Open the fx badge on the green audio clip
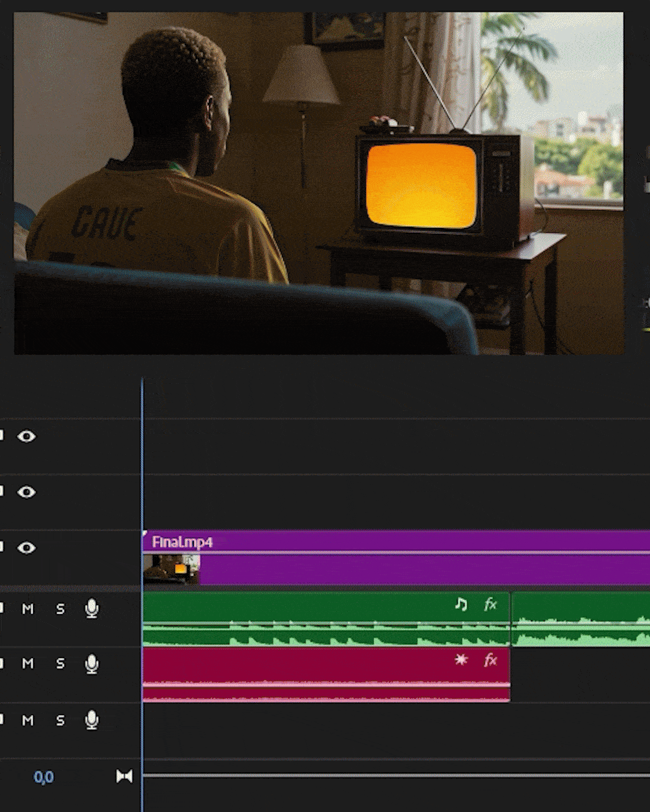Image resolution: width=650 pixels, height=812 pixels. click(x=491, y=604)
